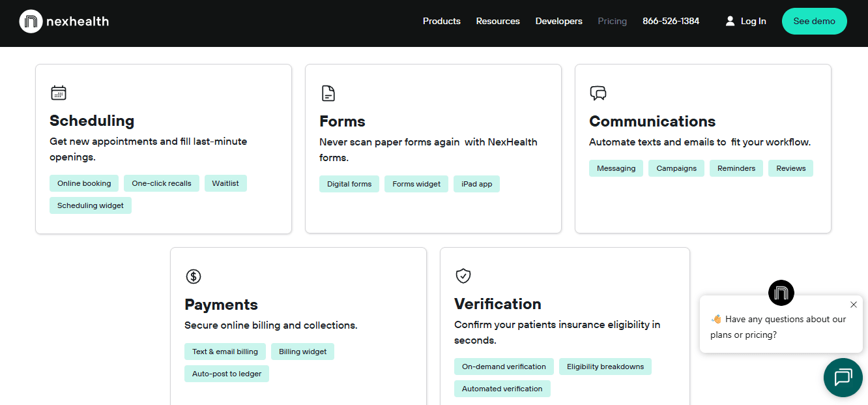Select the iPad app tag
The height and width of the screenshot is (405, 868).
[477, 184]
